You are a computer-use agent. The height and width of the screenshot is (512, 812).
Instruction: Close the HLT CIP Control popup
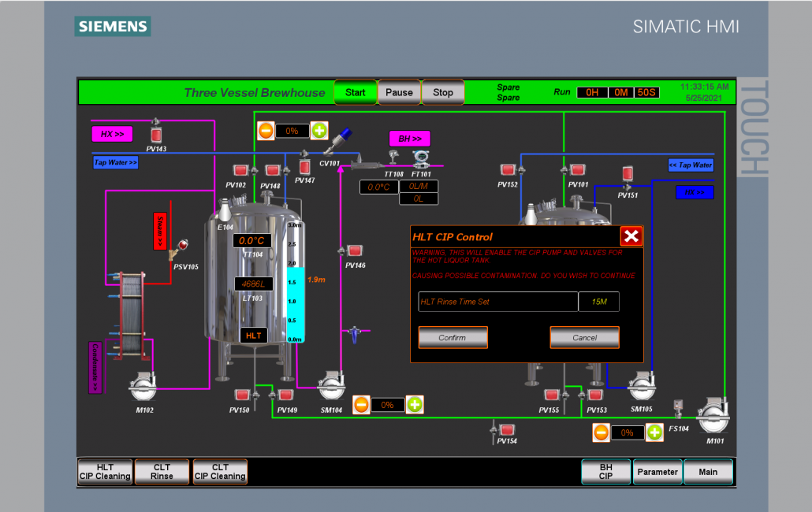tap(631, 236)
